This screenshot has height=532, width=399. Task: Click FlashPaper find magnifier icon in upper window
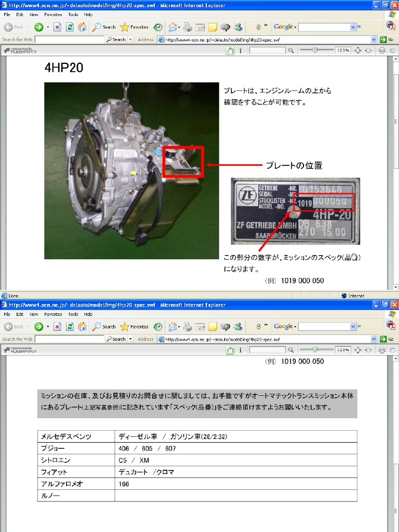pos(291,50)
